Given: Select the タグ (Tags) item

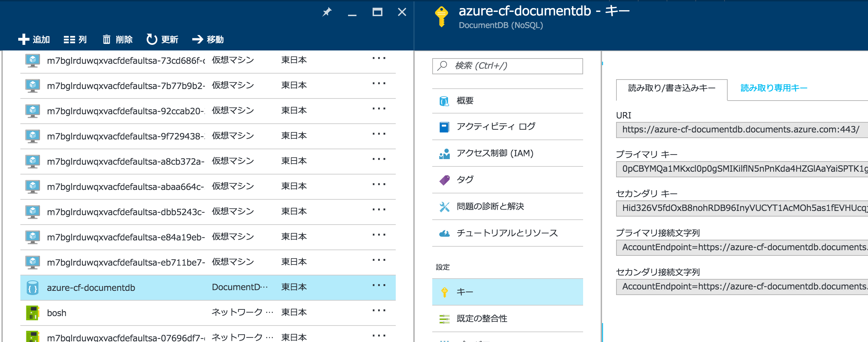Looking at the screenshot, I should 465,180.
